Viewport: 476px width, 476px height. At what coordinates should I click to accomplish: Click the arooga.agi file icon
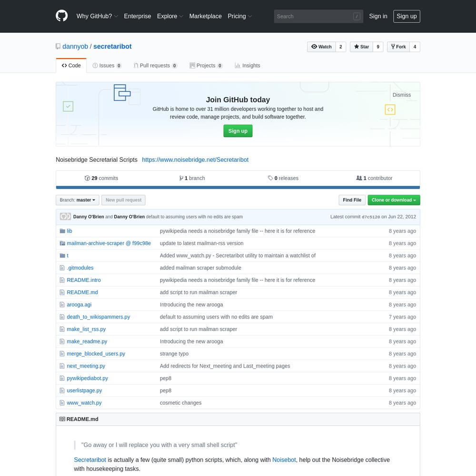click(62, 305)
